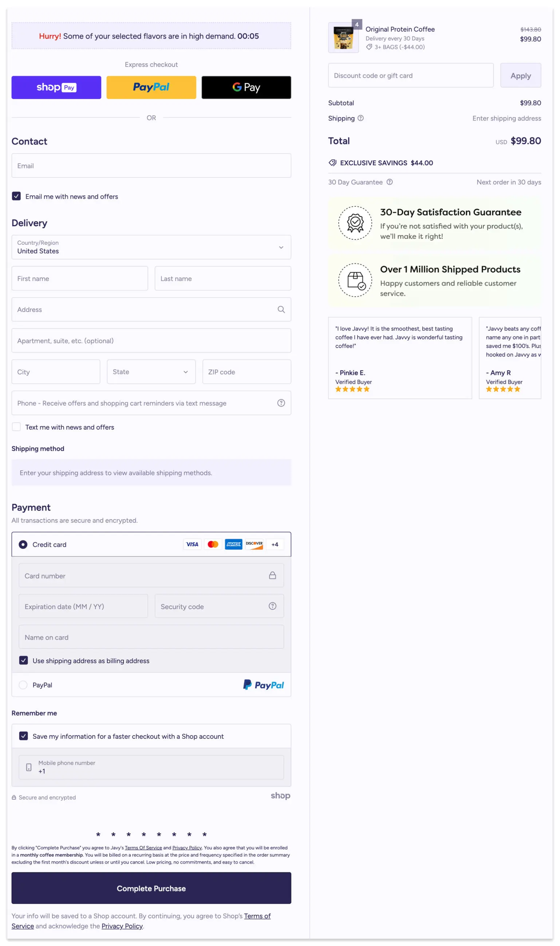This screenshot has height=946, width=560.
Task: Click Pinkie E.'s five-star rating
Action: click(352, 389)
